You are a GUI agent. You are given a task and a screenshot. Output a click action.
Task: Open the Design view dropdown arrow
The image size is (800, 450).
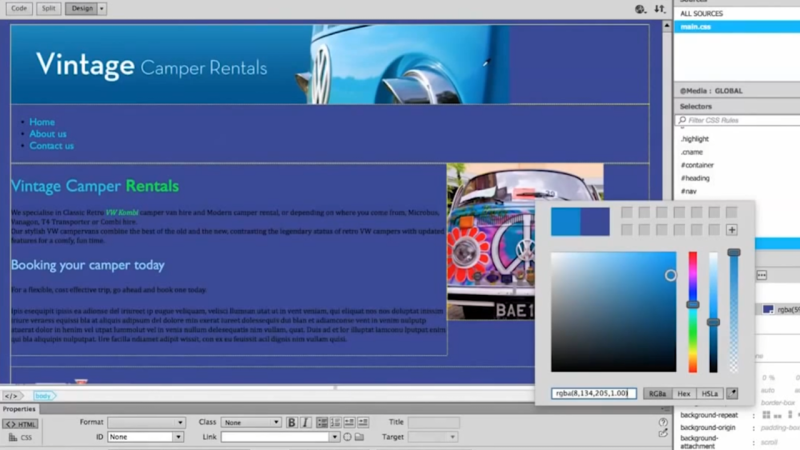102,8
